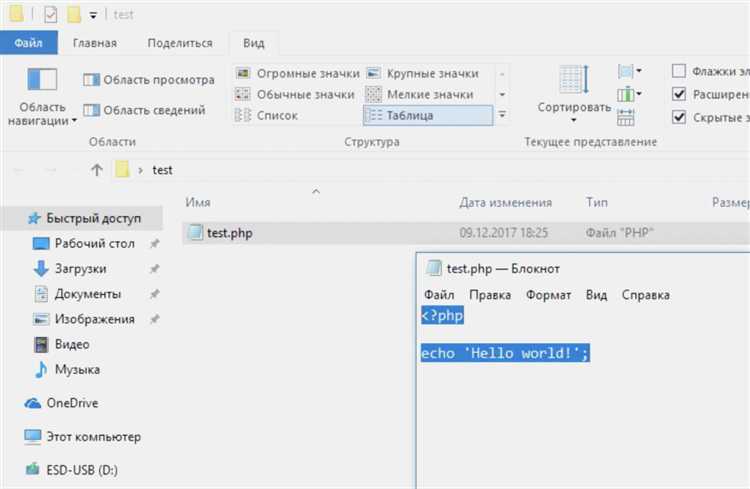The width and height of the screenshot is (750, 489).
Task: Open Документы folder
Action: click(x=88, y=294)
